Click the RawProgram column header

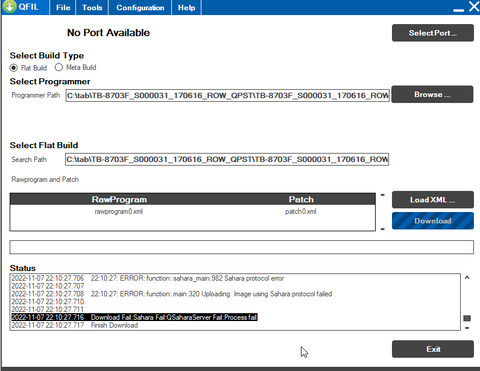pos(119,200)
